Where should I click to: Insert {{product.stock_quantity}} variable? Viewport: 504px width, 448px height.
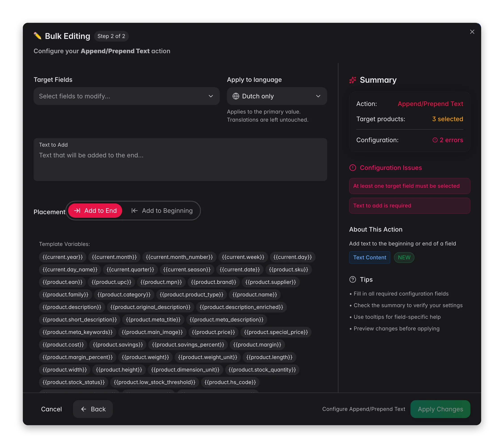tap(262, 370)
